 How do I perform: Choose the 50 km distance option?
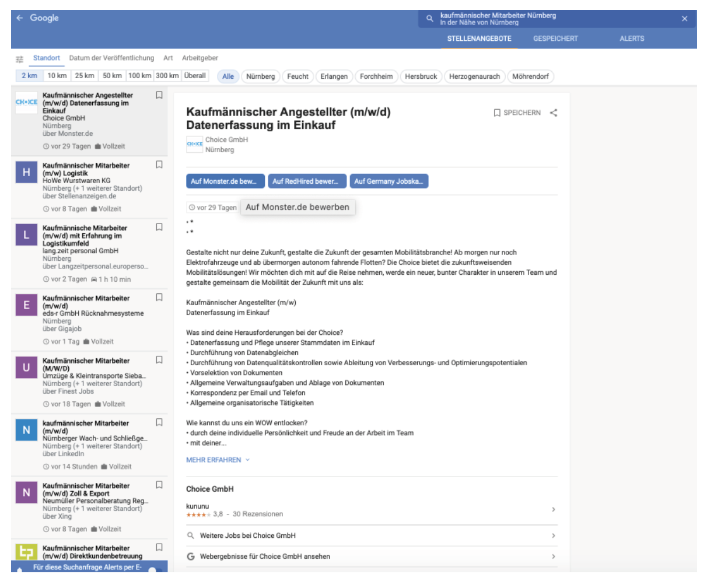pos(112,76)
